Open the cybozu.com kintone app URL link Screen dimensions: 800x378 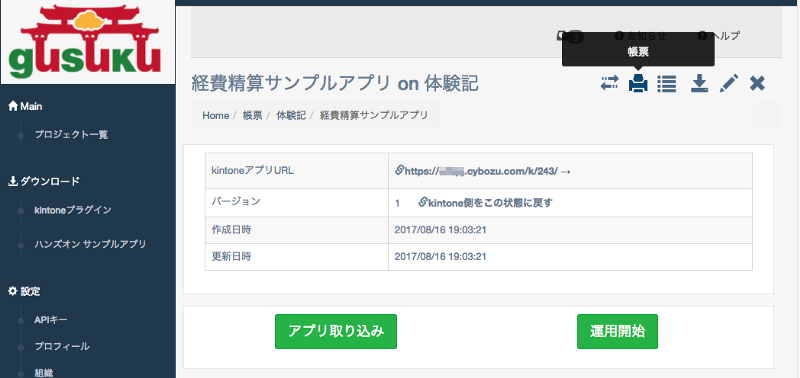pos(483,171)
